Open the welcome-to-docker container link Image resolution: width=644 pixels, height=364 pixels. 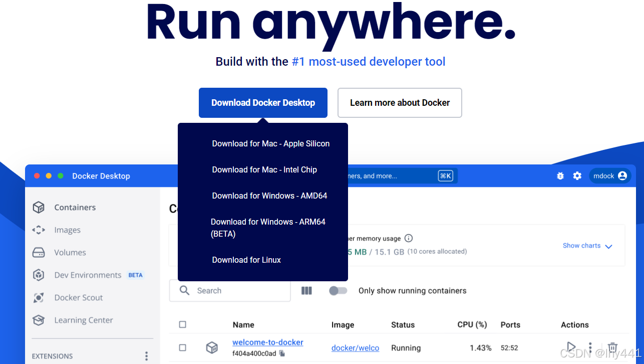pyautogui.click(x=268, y=342)
